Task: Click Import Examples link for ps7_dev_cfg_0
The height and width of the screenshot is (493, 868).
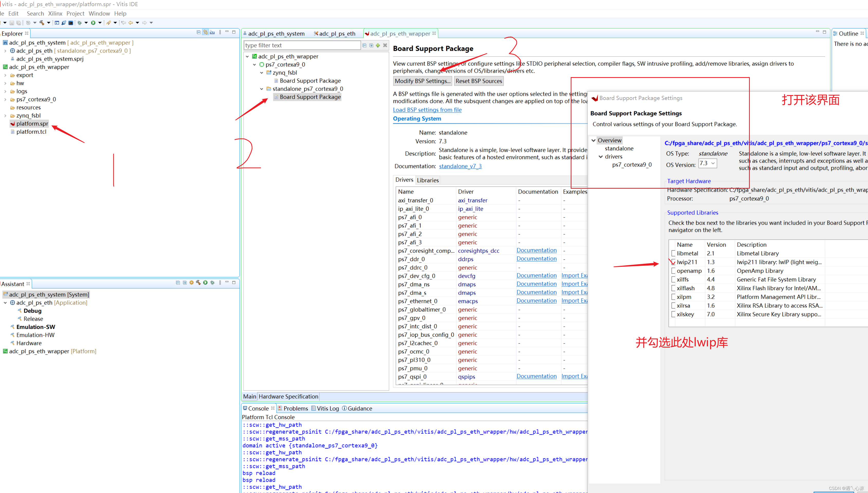Action: point(574,276)
